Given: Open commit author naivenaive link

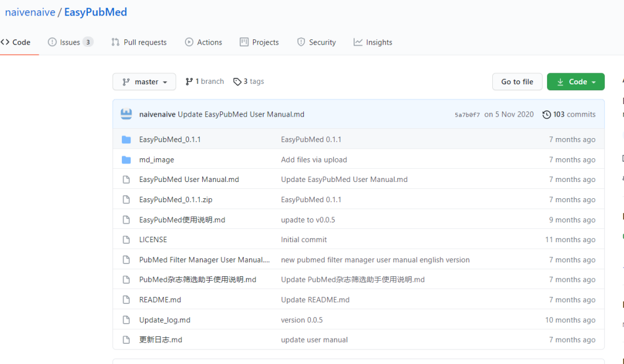Looking at the screenshot, I should point(157,114).
